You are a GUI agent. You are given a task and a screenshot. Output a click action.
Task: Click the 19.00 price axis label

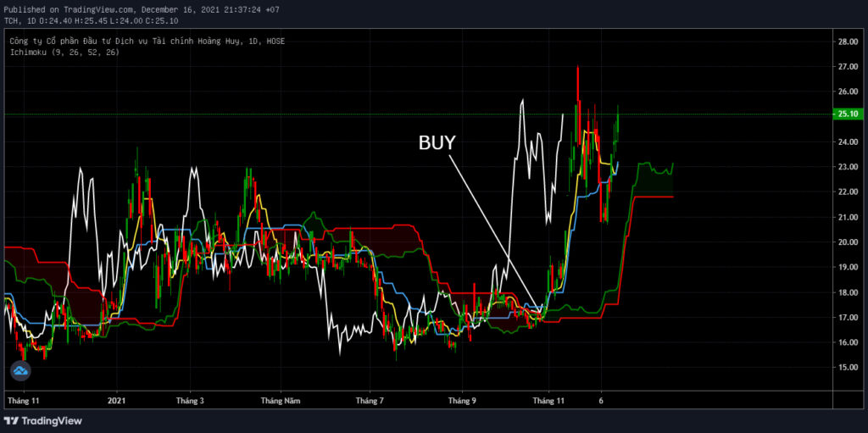847,268
